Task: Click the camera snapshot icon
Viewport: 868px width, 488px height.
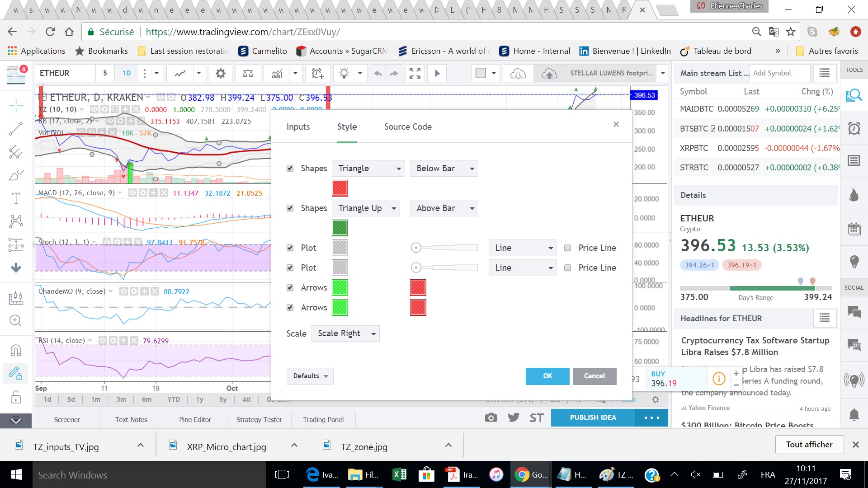Action: [491, 418]
